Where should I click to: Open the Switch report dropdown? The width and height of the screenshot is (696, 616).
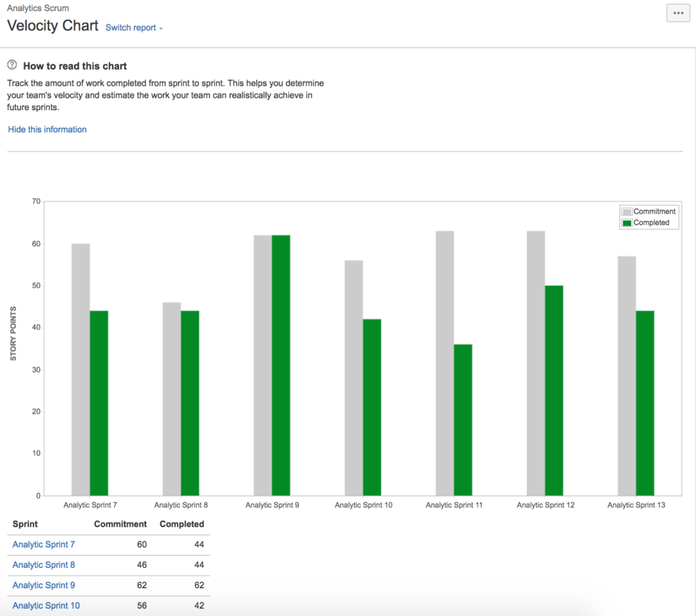coord(129,28)
